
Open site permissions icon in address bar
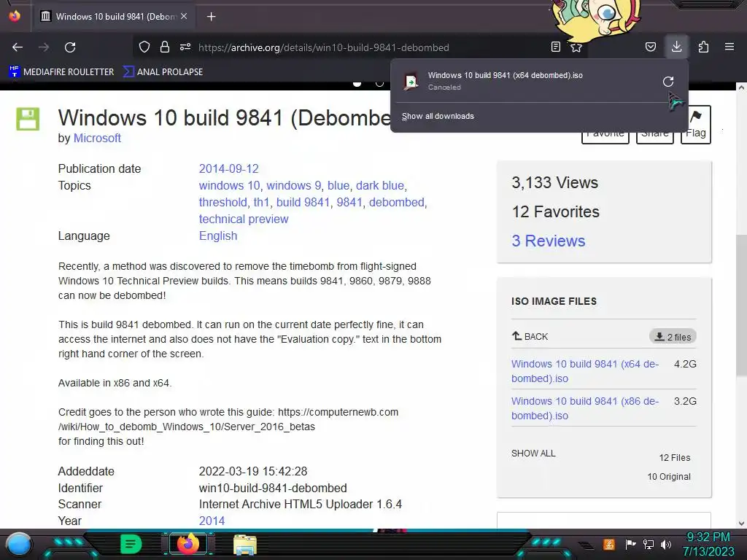(185, 47)
